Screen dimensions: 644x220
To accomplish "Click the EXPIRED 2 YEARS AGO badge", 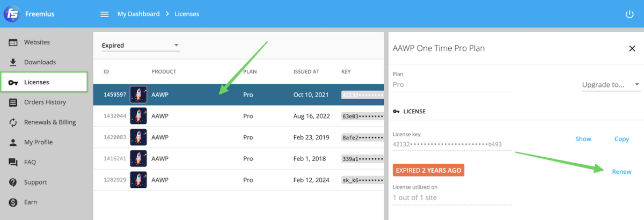I will (428, 170).
